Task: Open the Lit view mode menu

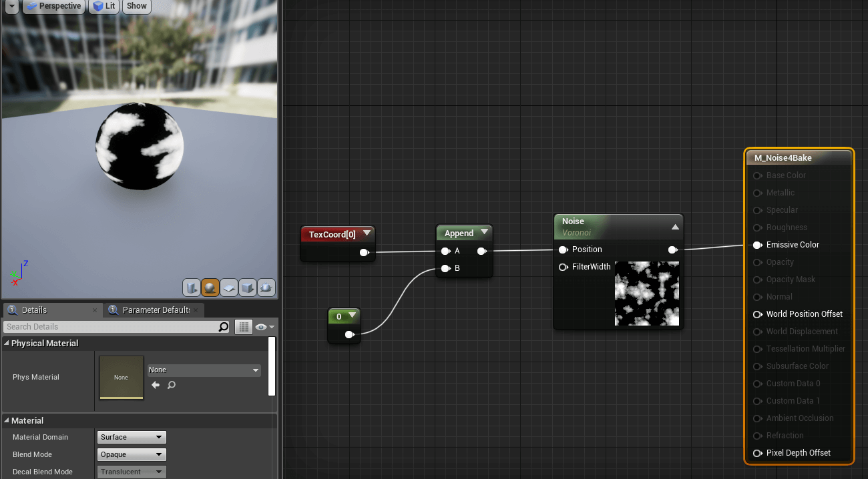Action: (103, 6)
